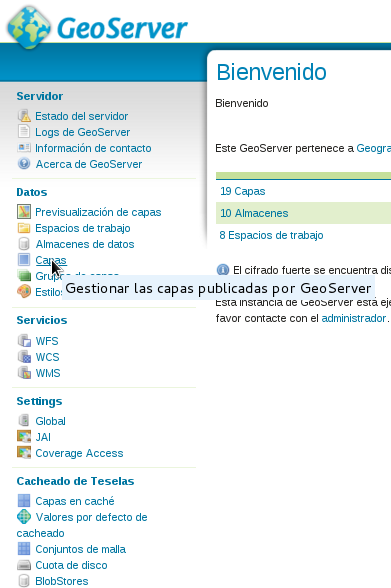Image resolution: width=391 pixels, height=588 pixels.
Task: Open Espacios de trabajo sidebar link
Action: click(x=83, y=228)
